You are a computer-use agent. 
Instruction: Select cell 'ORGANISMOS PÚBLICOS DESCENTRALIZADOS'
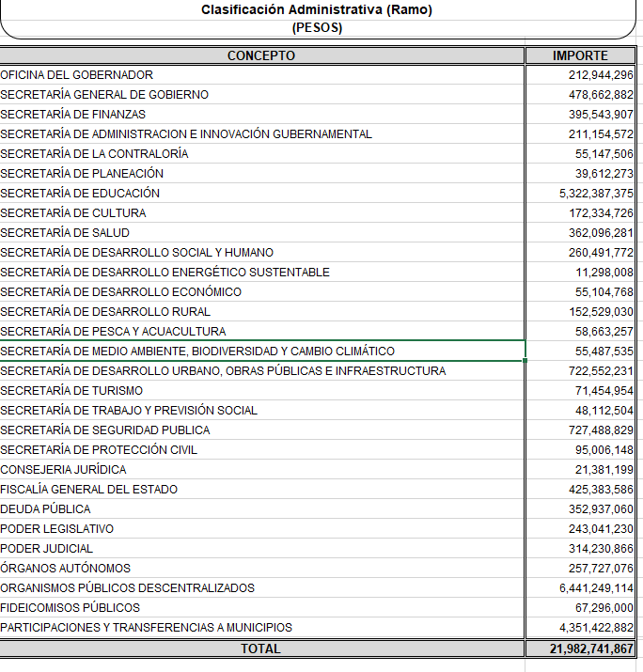tap(262, 587)
